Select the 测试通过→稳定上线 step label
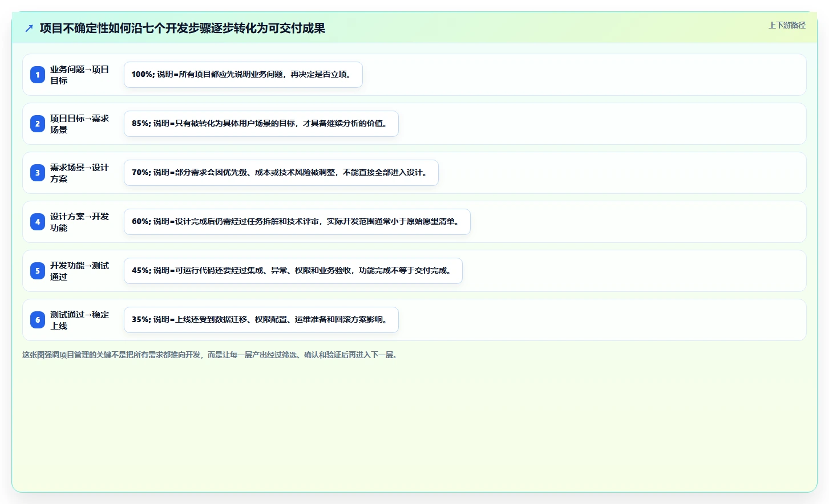 [x=79, y=320]
